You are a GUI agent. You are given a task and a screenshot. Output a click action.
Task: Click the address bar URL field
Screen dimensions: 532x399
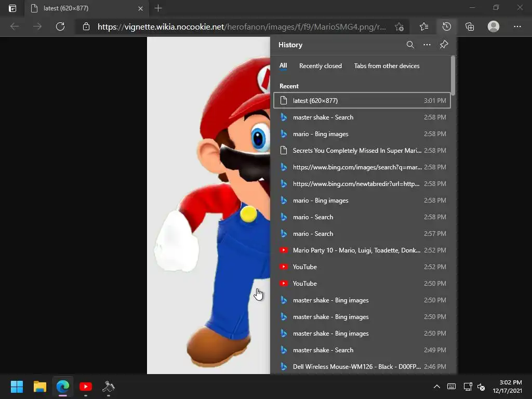pos(242,27)
